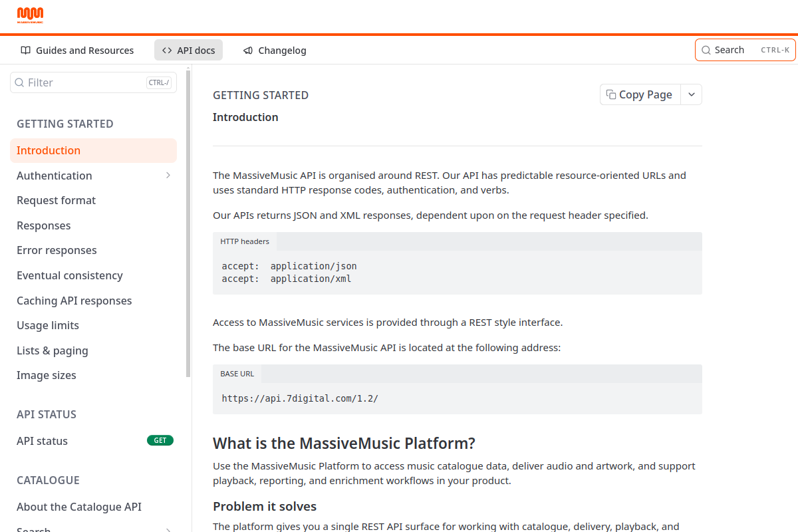Click the base URL https://api.7digital.com/1.2/

pos(300,399)
